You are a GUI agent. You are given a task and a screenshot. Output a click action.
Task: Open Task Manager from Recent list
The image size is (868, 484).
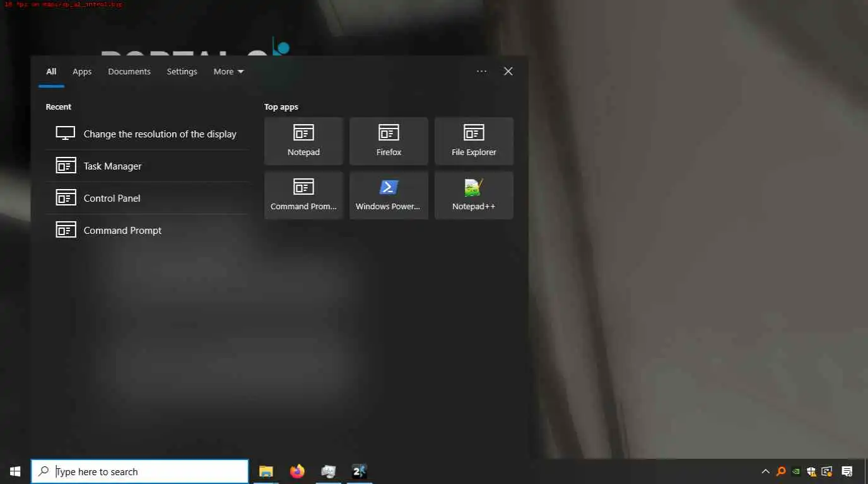(147, 166)
